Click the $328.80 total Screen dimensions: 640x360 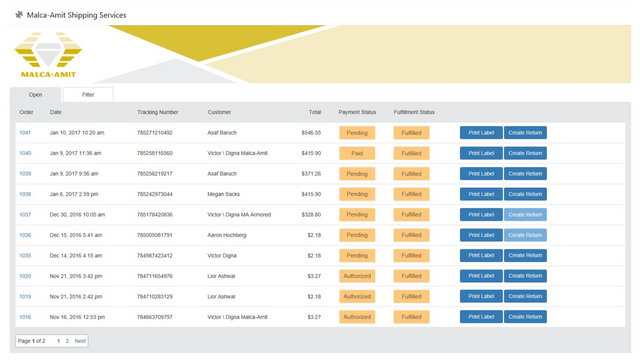pos(311,214)
